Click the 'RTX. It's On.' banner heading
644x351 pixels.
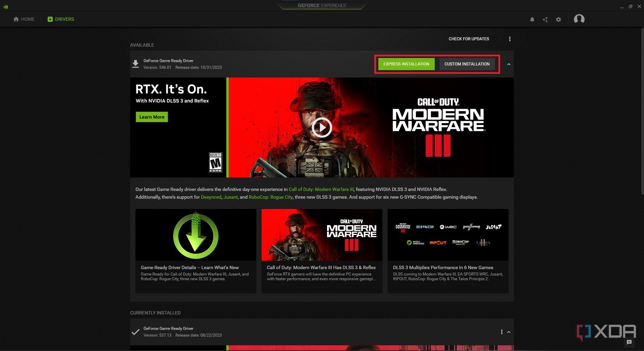point(171,89)
